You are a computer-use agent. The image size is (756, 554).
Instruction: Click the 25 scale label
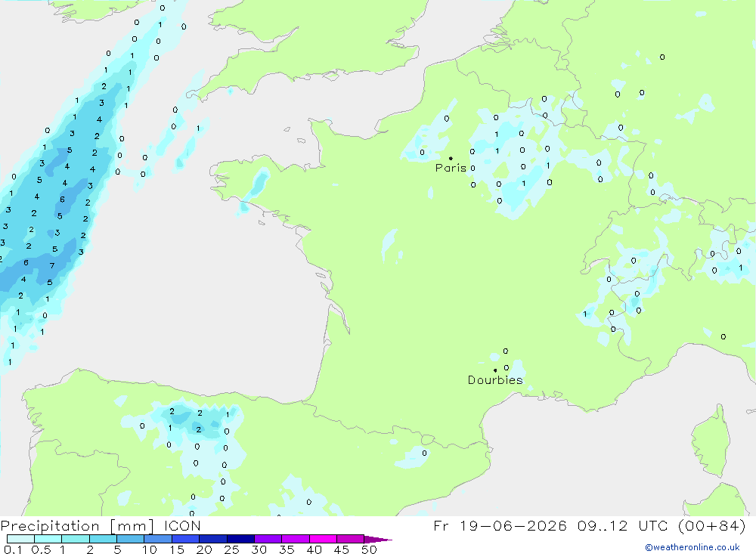click(x=232, y=549)
